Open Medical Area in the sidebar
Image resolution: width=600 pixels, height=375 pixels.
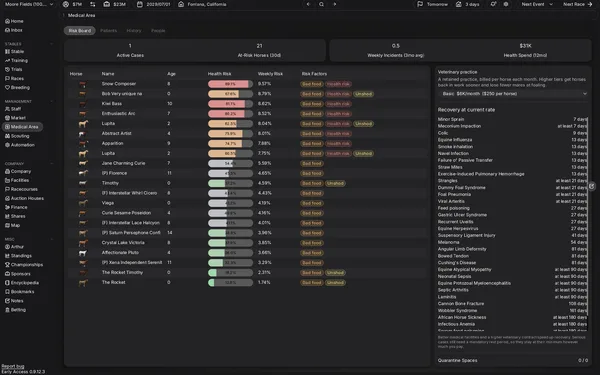point(22,127)
